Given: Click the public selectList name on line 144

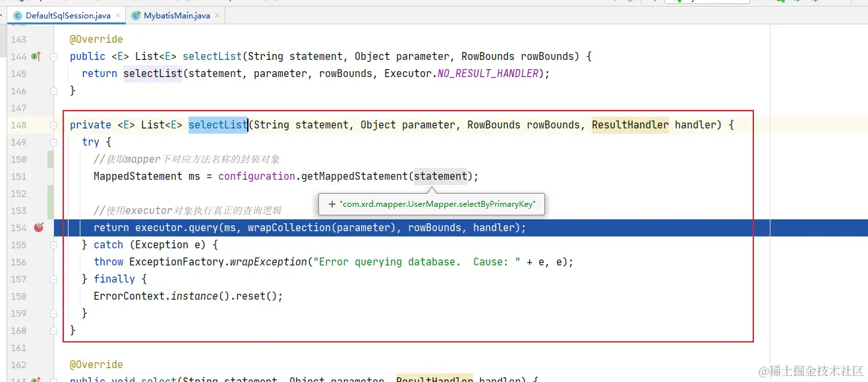Looking at the screenshot, I should tap(212, 57).
